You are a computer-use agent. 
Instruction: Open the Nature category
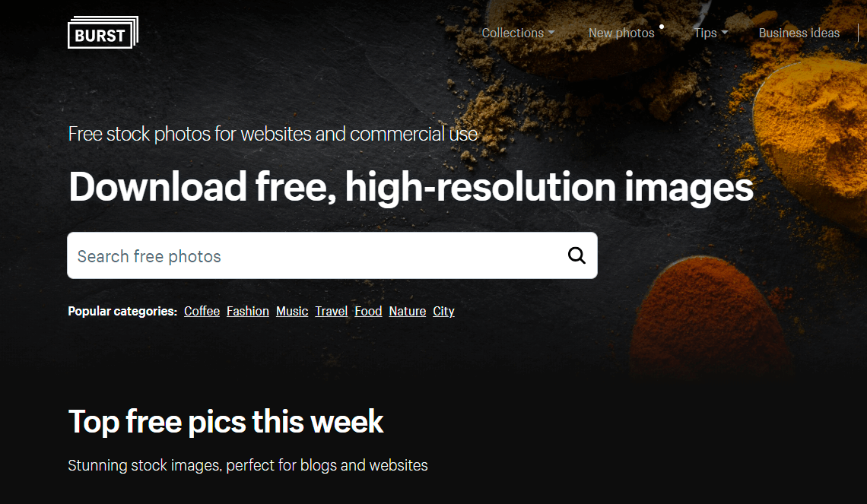point(408,311)
